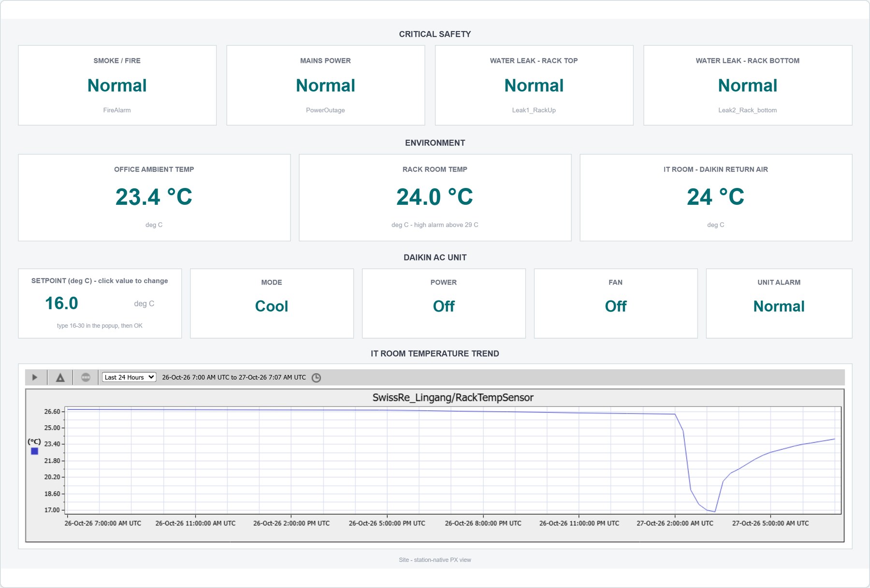Click the Mains Power Normal status
Screen dimensions: 870x588
(325, 86)
